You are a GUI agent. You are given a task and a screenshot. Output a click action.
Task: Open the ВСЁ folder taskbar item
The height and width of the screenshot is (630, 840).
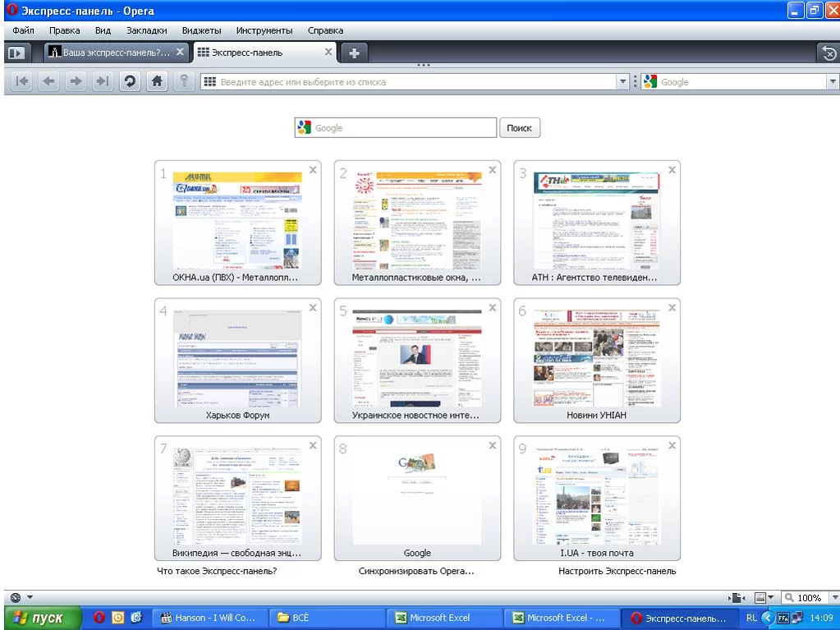click(x=327, y=618)
